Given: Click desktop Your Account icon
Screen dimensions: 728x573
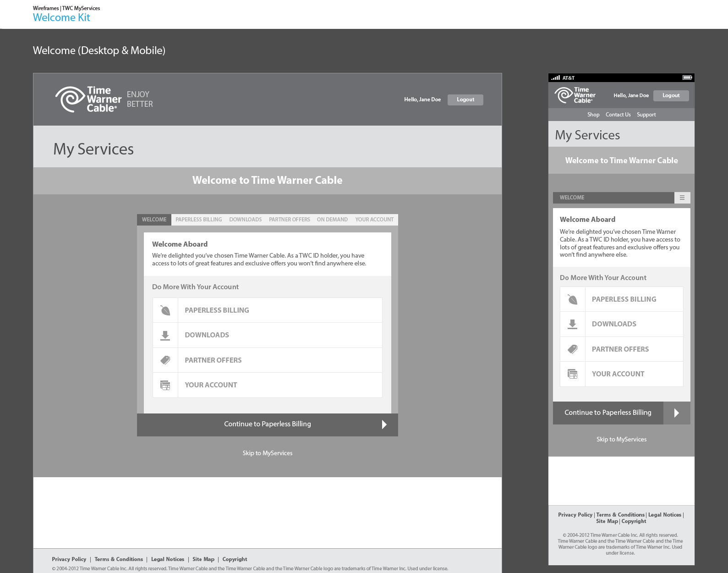Looking at the screenshot, I should 165,385.
